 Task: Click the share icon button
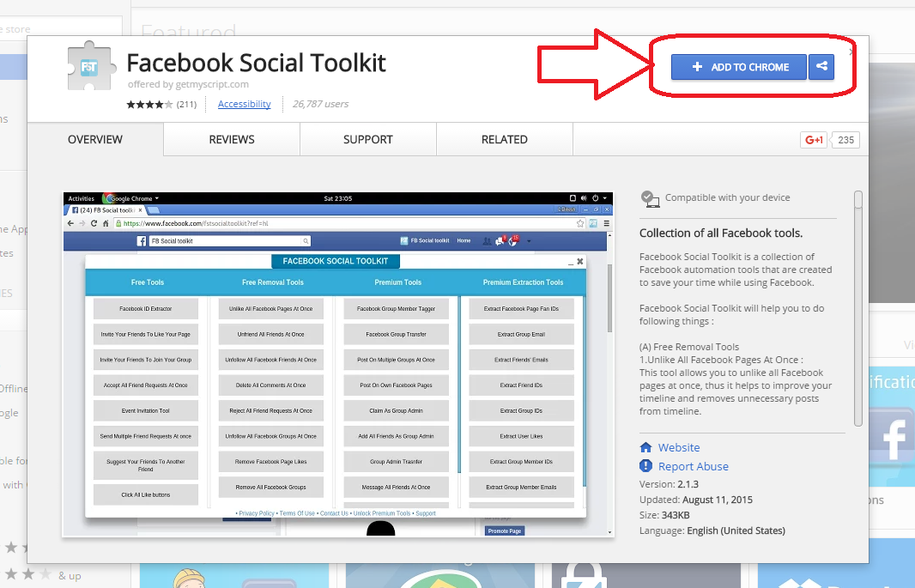821,67
